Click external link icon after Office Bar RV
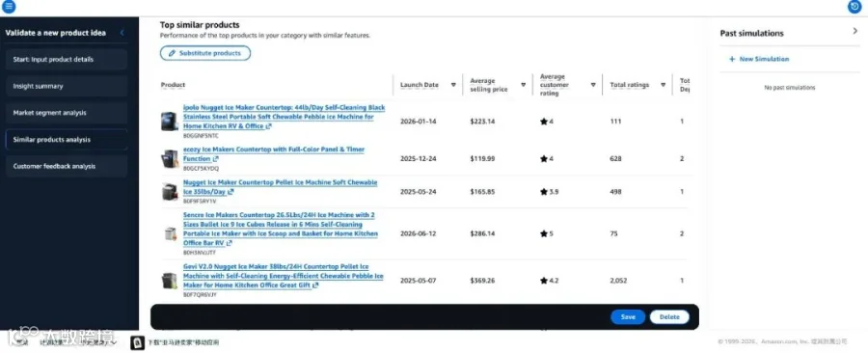The height and width of the screenshot is (353, 868). pos(230,243)
